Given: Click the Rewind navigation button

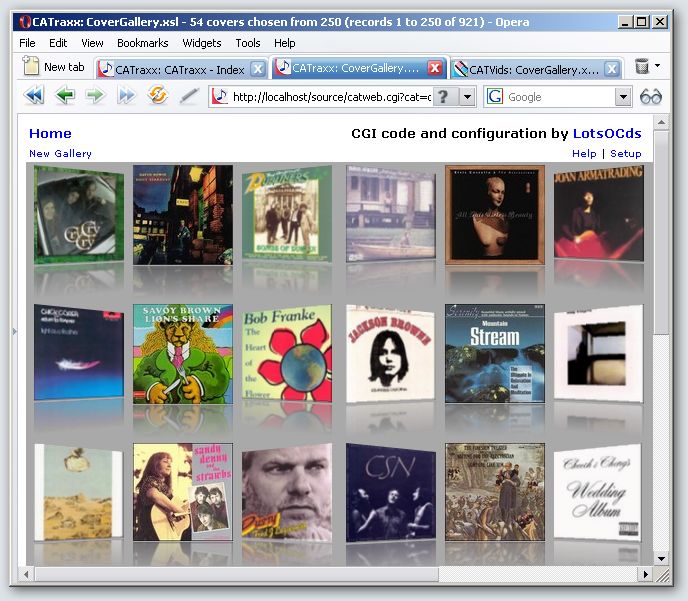Looking at the screenshot, I should click(x=33, y=96).
